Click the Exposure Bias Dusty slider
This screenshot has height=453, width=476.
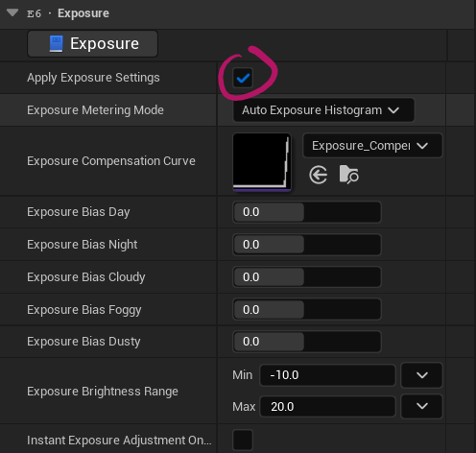click(x=307, y=342)
